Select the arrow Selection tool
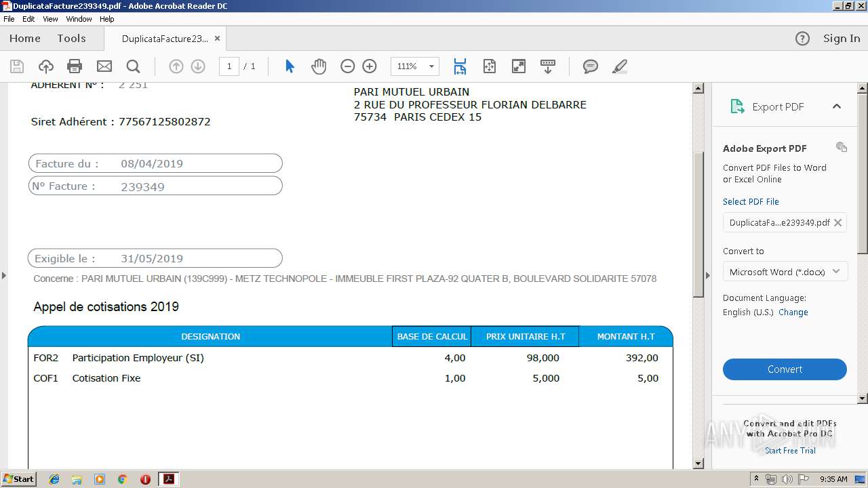Screen dimensions: 868x488 [x=290, y=66]
